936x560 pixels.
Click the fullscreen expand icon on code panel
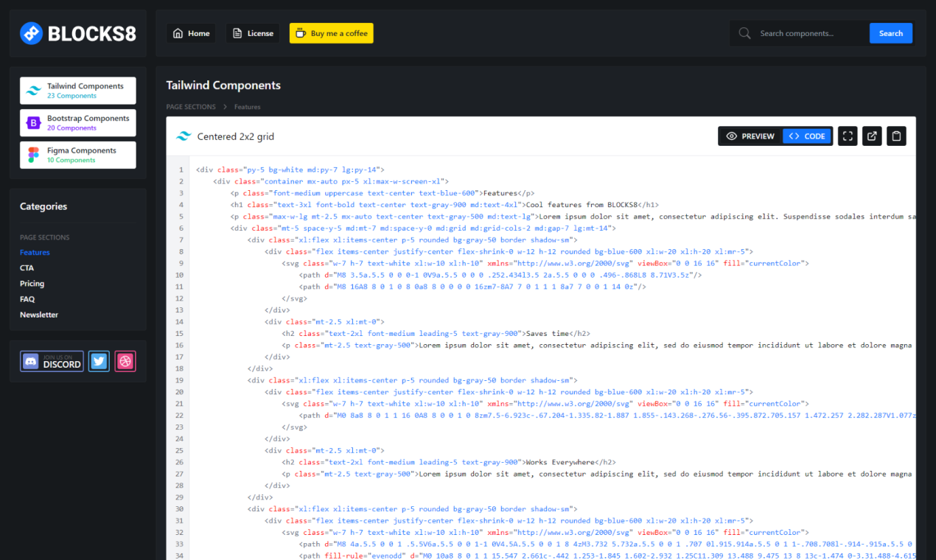pos(847,136)
